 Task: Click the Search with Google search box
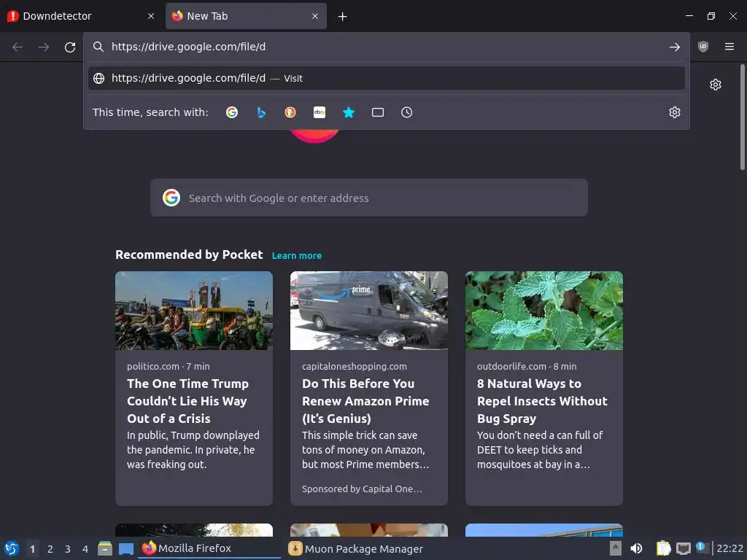pos(368,198)
